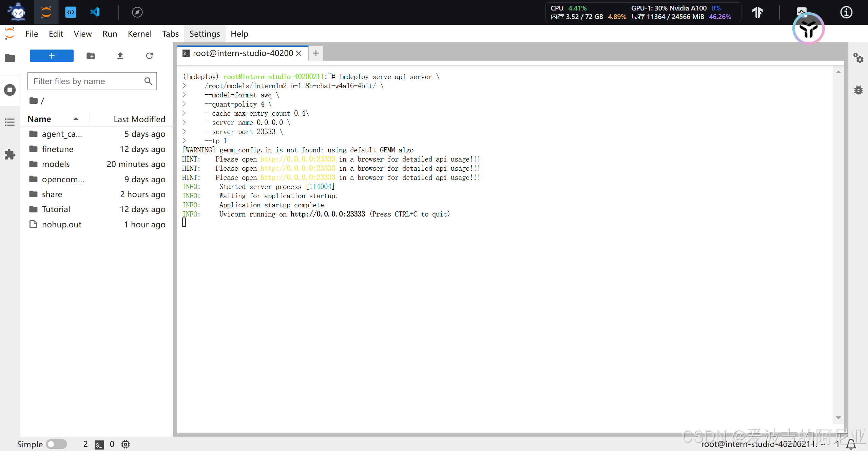
Task: Open the Kernel menu
Action: (139, 34)
